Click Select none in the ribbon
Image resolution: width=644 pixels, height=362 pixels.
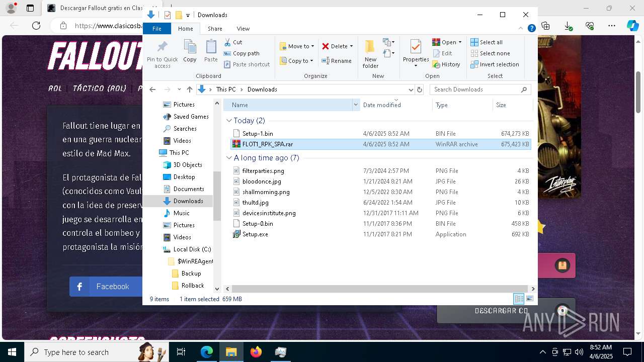(x=490, y=53)
